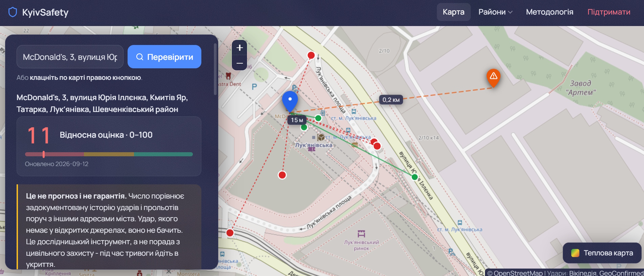Click the KyivSafety shield logo icon
Screen dimensions: 644x276
[x=13, y=12]
